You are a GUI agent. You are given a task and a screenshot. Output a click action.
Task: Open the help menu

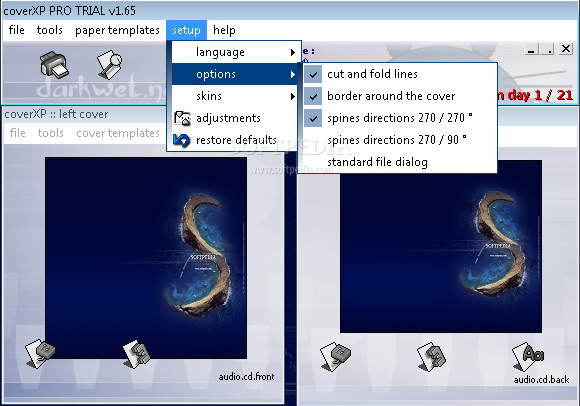point(224,30)
